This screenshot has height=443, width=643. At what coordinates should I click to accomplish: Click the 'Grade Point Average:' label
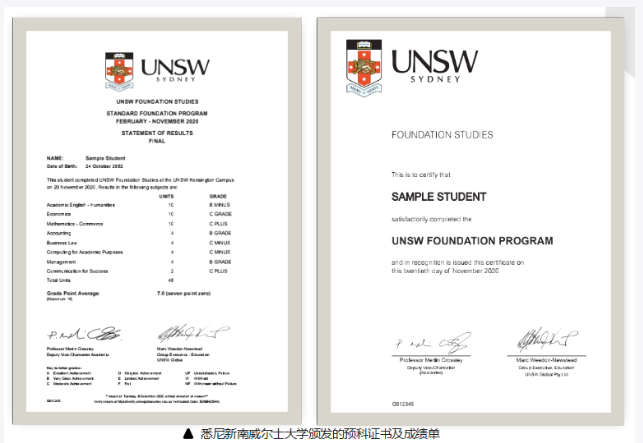73,293
